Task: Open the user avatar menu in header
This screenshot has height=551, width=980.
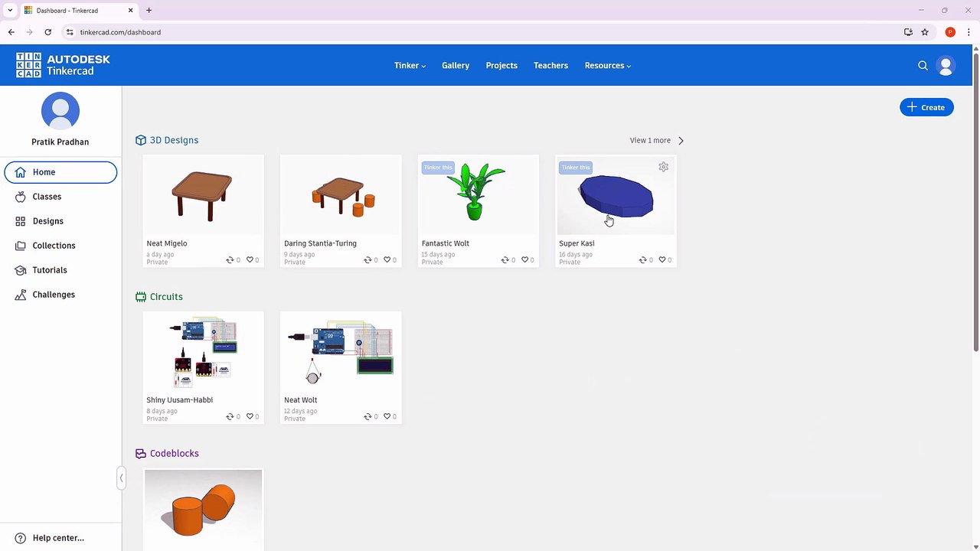Action: coord(946,66)
